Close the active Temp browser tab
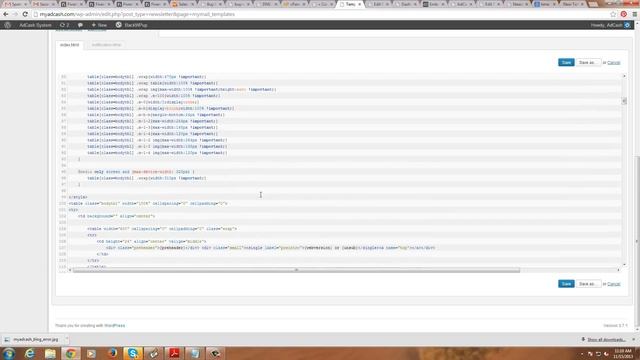The width and height of the screenshot is (640, 360). point(360,4)
